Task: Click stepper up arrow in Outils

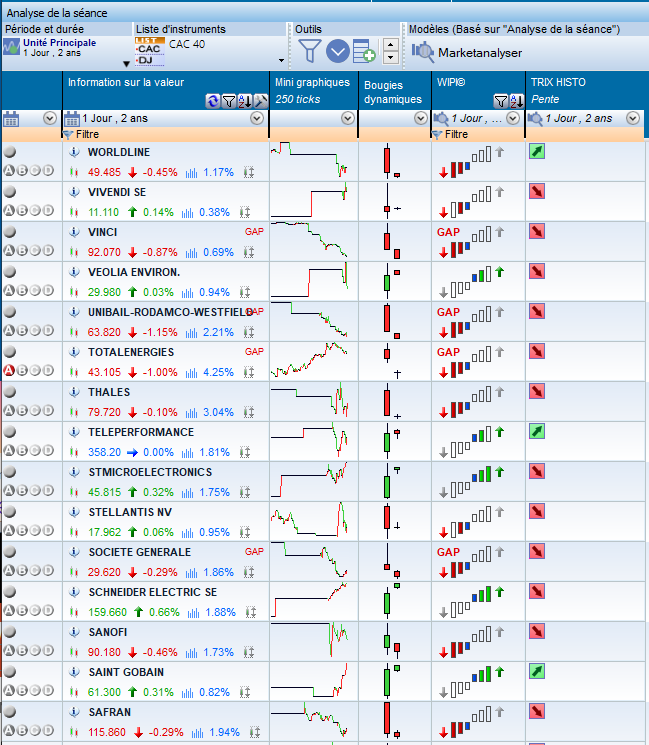Action: [391, 46]
